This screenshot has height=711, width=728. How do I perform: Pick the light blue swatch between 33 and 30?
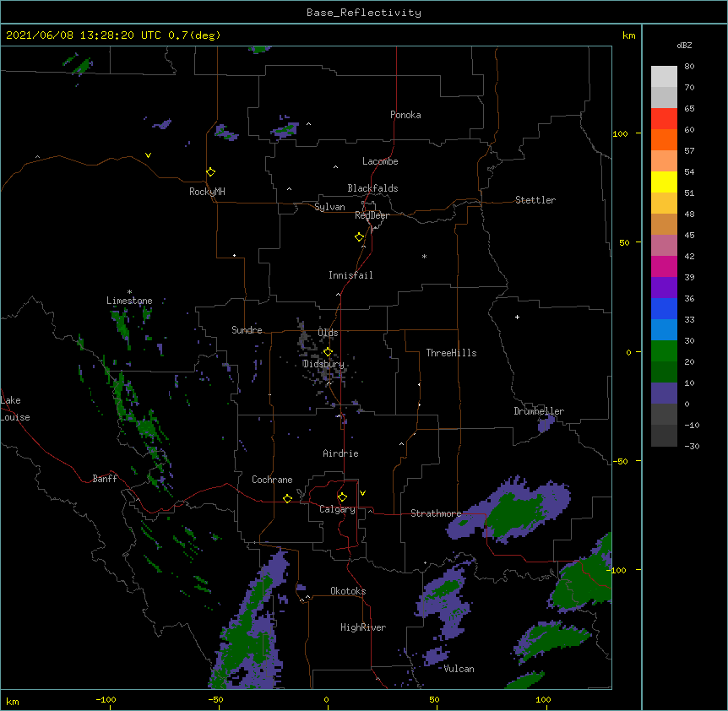pyautogui.click(x=664, y=329)
